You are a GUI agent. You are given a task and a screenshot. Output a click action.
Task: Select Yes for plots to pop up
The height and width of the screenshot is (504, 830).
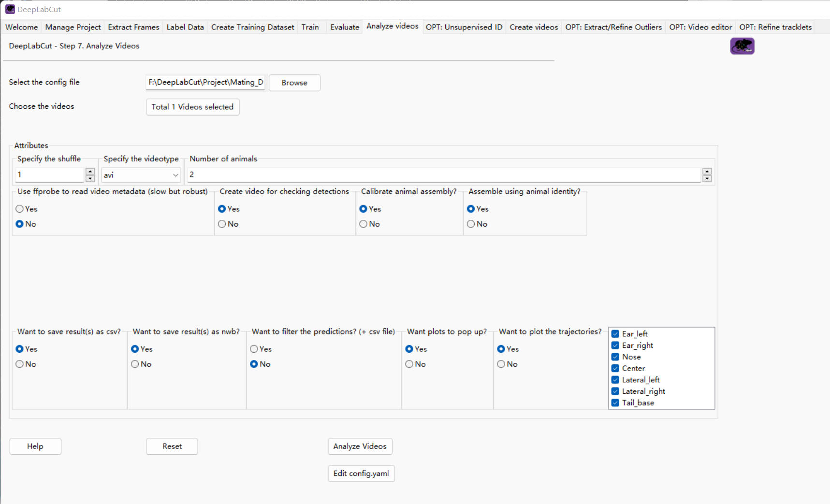pos(409,349)
